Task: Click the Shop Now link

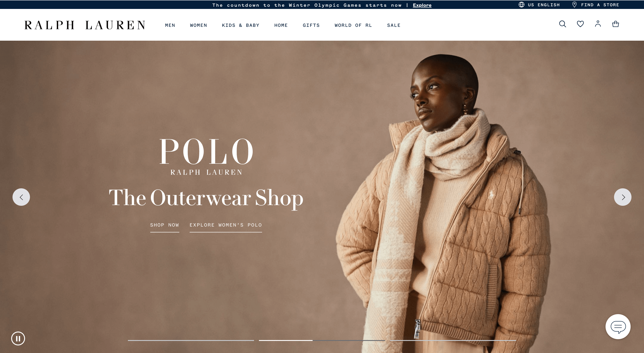Action: click(x=165, y=225)
